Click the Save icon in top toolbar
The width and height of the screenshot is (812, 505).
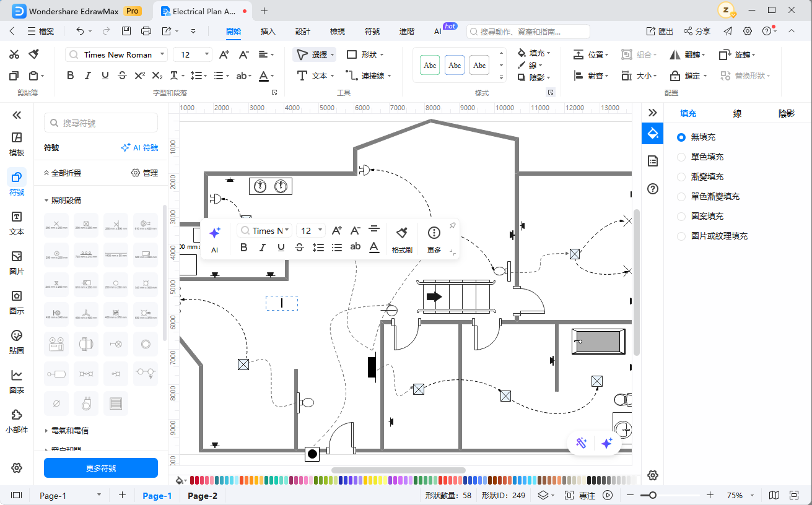click(x=126, y=31)
